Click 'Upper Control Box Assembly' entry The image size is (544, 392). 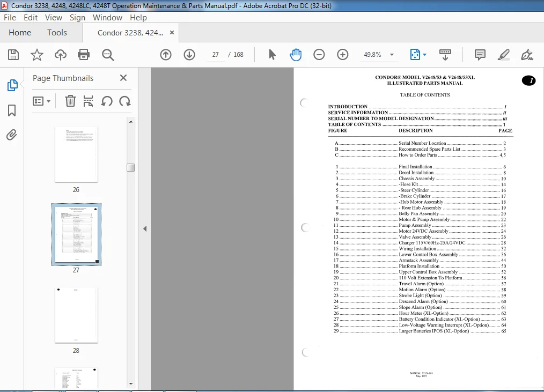click(x=428, y=272)
